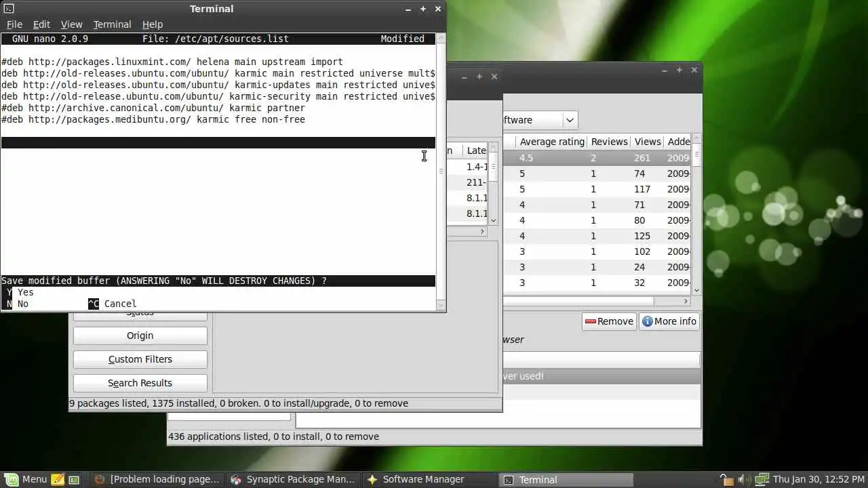Click the karmic-security sources line in nano
868x488 pixels.
[218, 96]
